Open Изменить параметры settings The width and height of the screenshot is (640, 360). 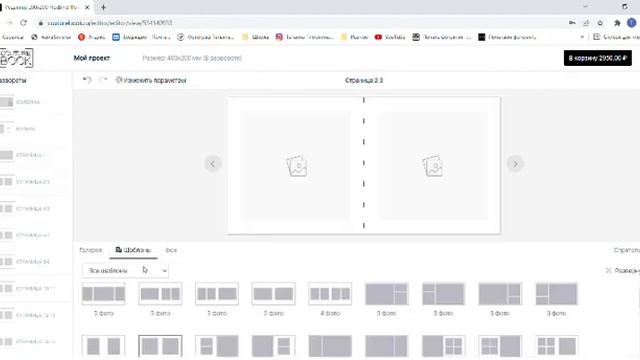pos(151,80)
